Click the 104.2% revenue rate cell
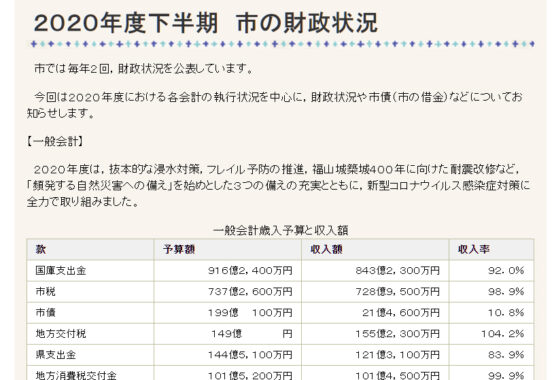 491,334
